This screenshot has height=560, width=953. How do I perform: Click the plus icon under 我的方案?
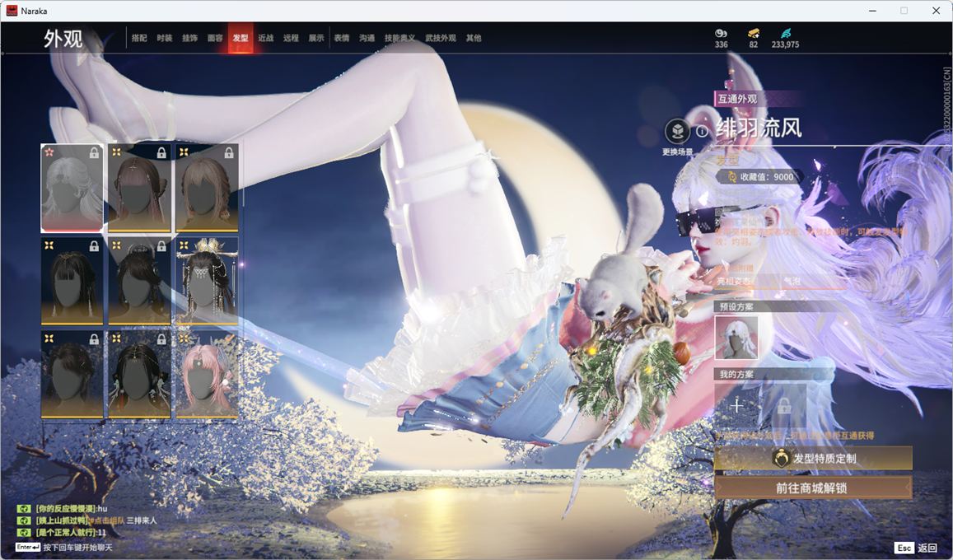click(x=736, y=405)
